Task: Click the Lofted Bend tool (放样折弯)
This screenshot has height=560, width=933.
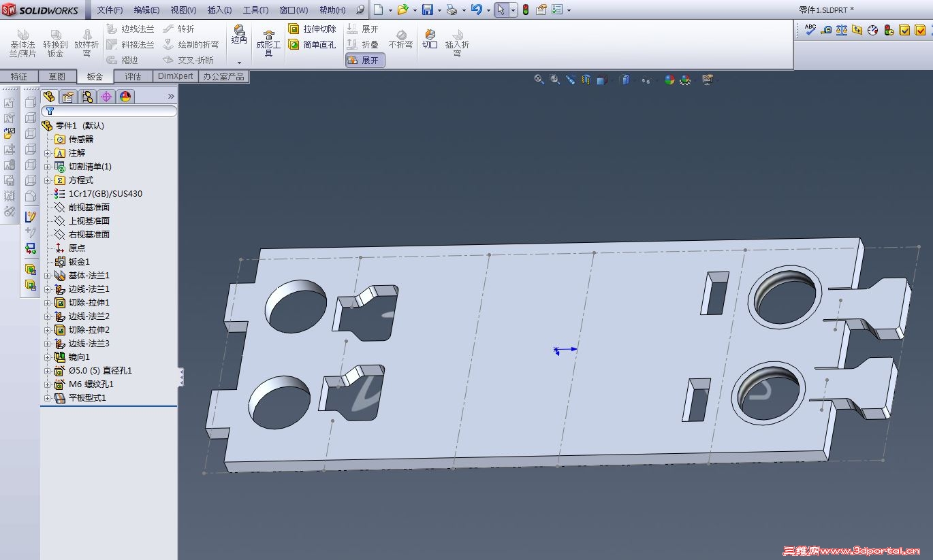Action: [86, 43]
